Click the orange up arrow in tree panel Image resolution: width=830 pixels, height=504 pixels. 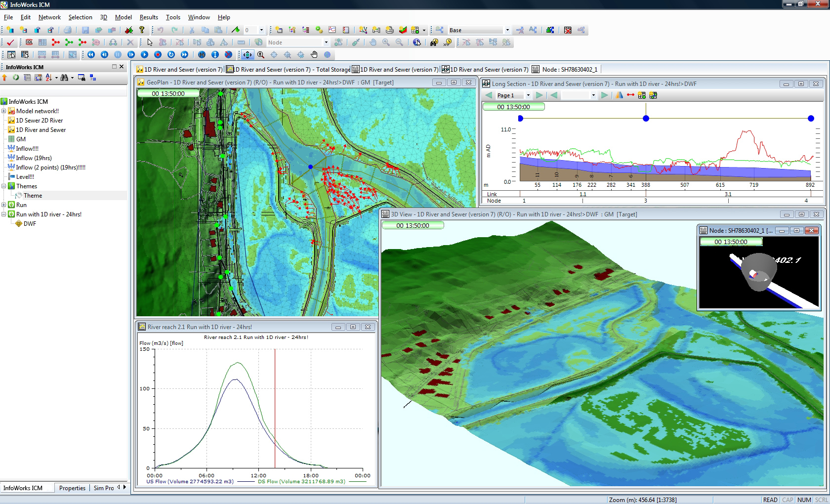[5, 78]
